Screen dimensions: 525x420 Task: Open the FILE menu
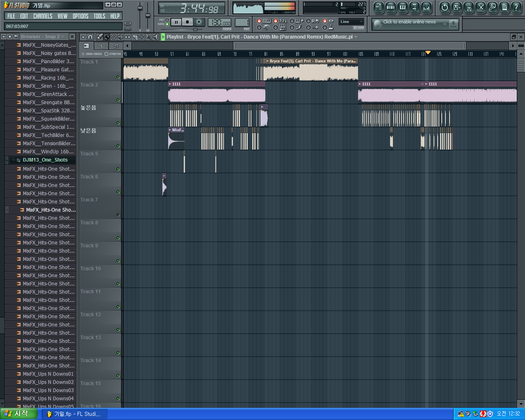[x=11, y=16]
